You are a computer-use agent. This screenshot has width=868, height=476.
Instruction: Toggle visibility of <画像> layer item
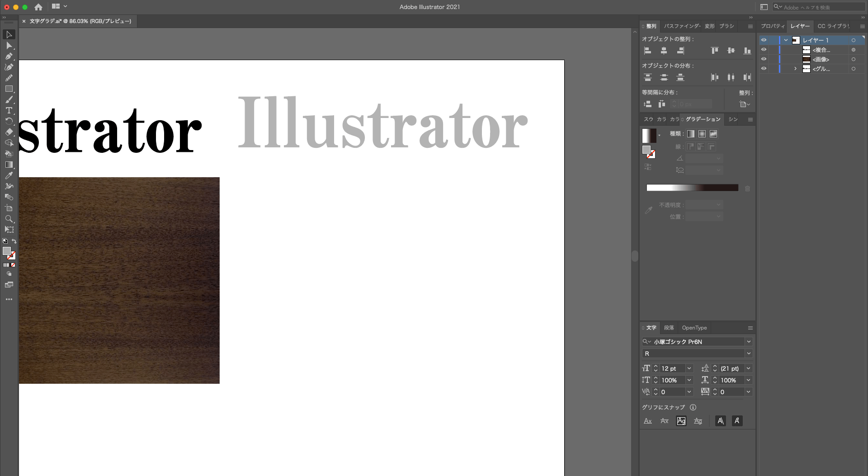click(x=764, y=59)
